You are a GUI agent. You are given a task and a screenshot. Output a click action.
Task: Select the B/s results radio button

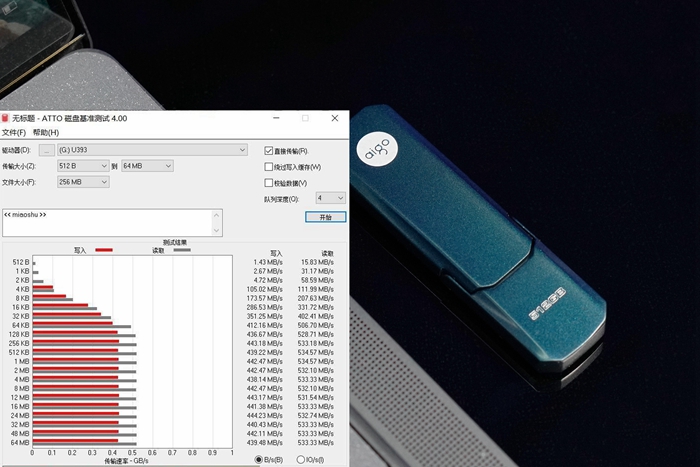260,459
